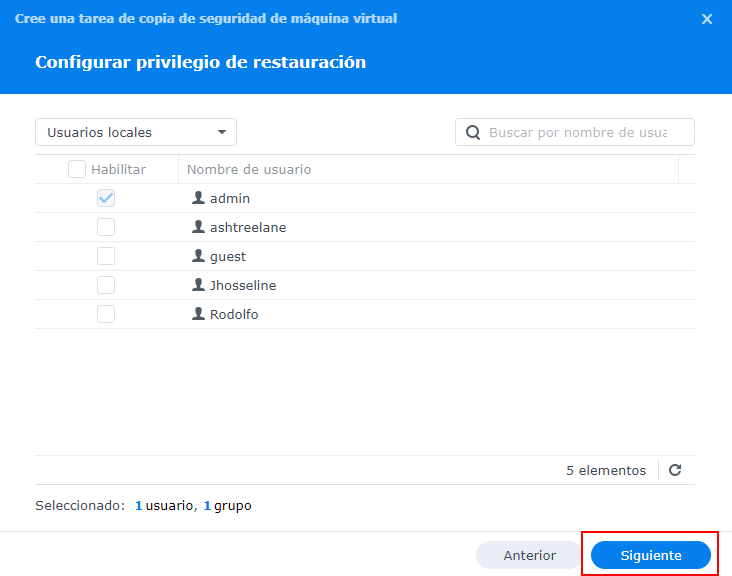
Task: Click the Habilitar column header label
Action: click(x=118, y=170)
